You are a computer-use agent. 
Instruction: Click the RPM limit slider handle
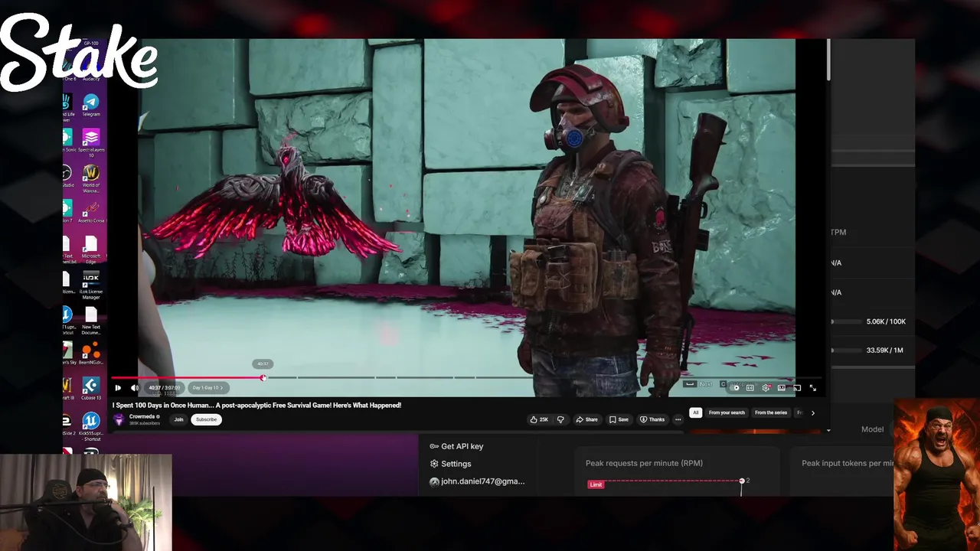(741, 481)
